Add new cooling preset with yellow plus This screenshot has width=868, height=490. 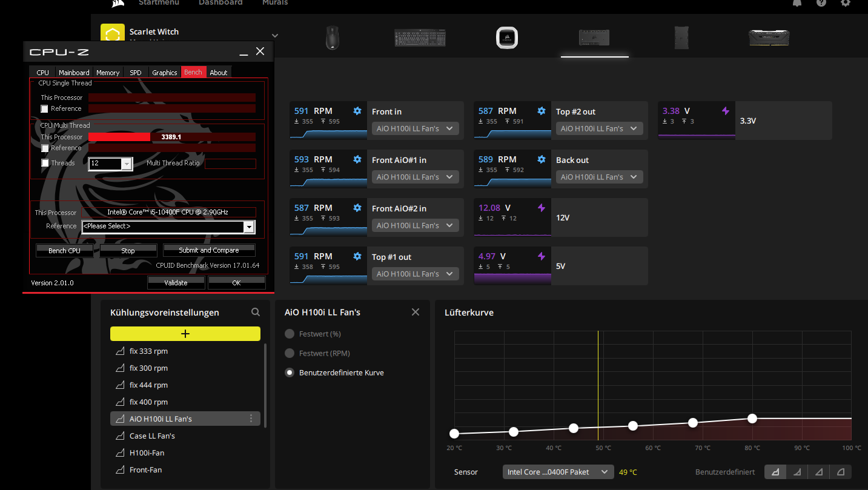[185, 334]
